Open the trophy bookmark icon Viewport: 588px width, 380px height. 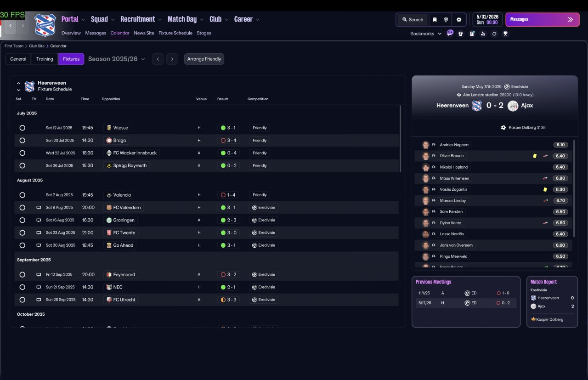(505, 34)
